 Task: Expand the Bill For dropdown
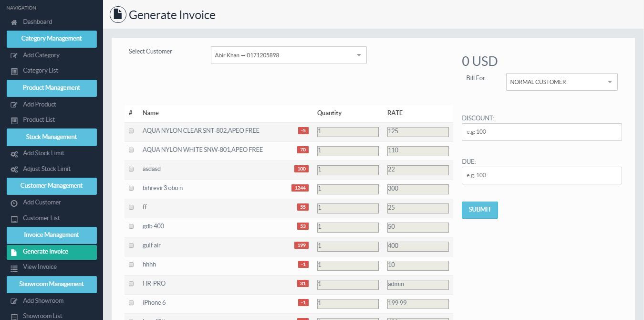[561, 82]
